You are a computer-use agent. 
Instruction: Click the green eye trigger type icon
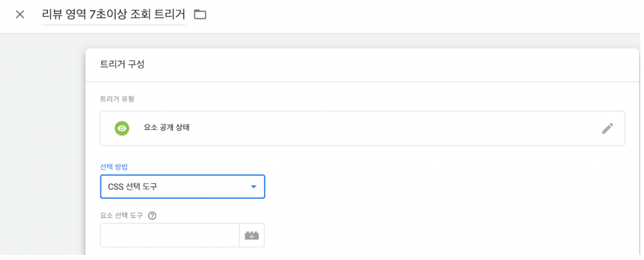point(122,128)
